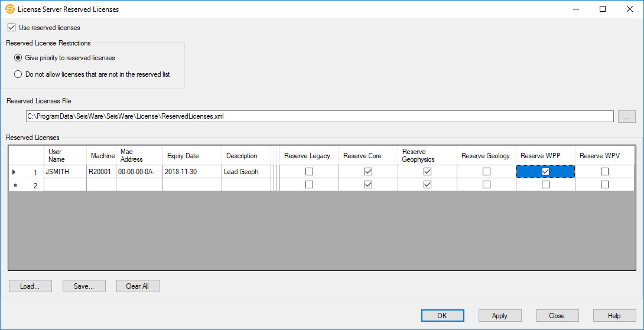Click the Apply button
Screen dimensions: 644x330
(x=499, y=316)
